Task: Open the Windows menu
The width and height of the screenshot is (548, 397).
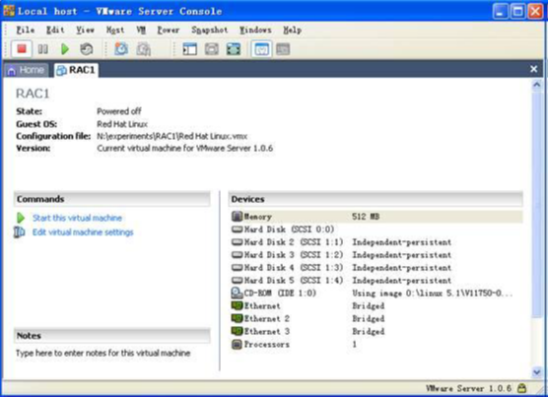Action: 255,30
